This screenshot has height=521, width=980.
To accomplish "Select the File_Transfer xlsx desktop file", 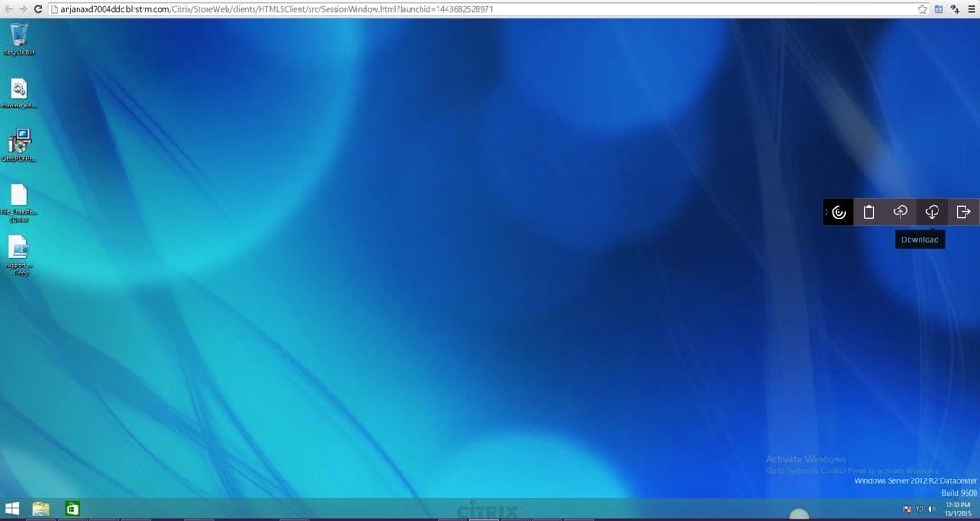I will click(19, 199).
